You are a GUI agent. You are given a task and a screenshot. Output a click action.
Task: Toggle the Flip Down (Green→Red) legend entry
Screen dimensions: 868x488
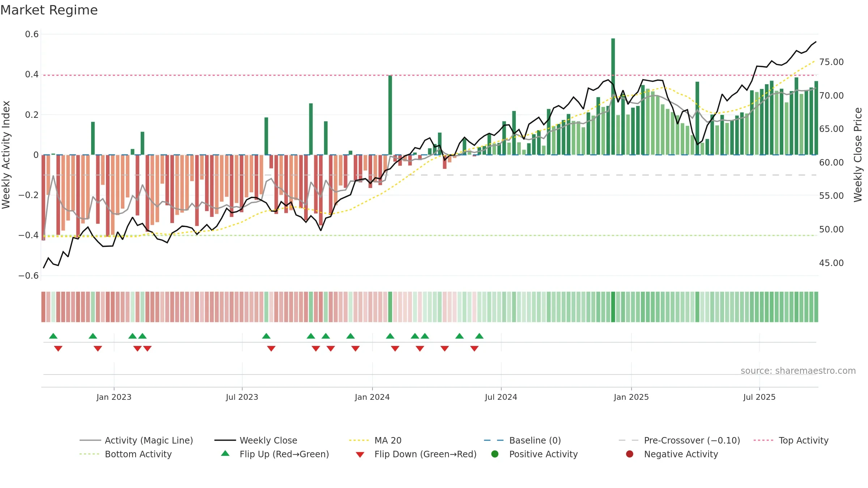pyautogui.click(x=416, y=454)
